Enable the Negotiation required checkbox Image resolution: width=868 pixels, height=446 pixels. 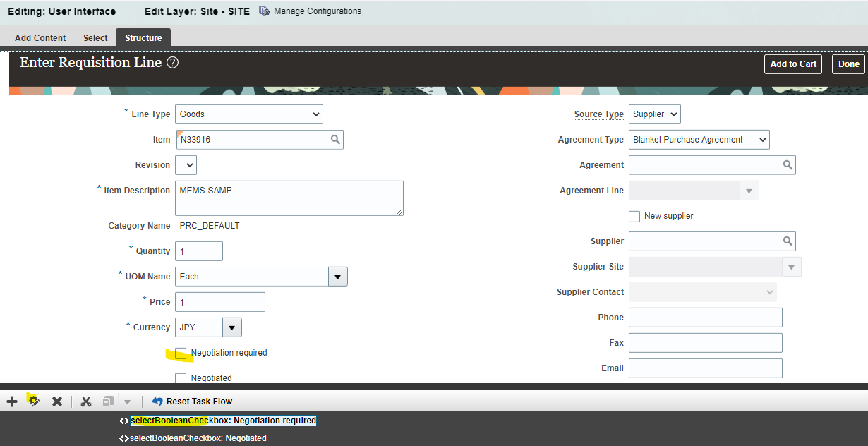(x=181, y=353)
